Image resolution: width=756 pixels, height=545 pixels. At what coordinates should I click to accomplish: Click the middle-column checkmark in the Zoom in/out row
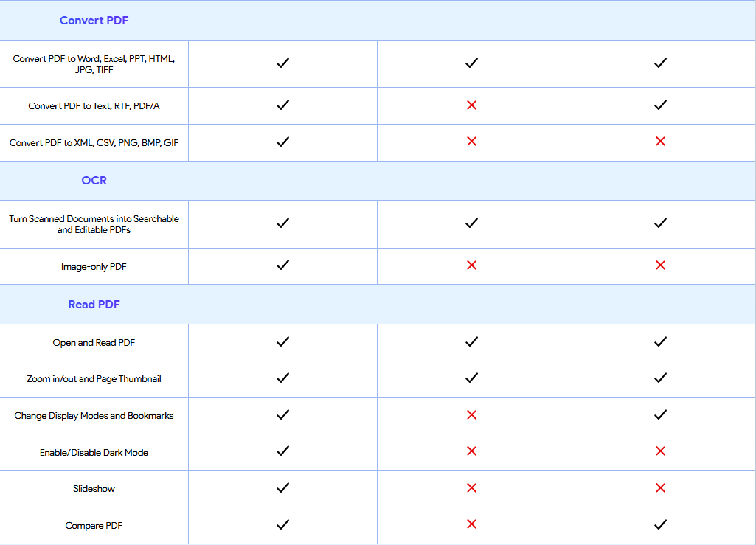coord(471,378)
